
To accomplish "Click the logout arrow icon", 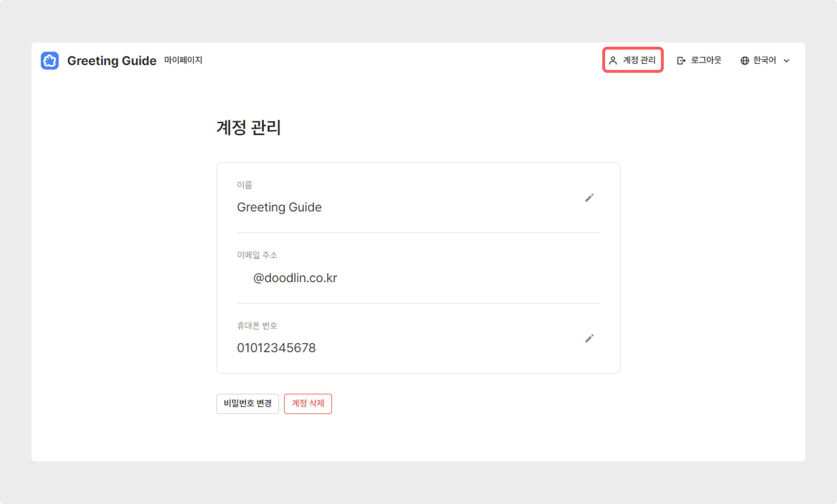I will point(681,60).
